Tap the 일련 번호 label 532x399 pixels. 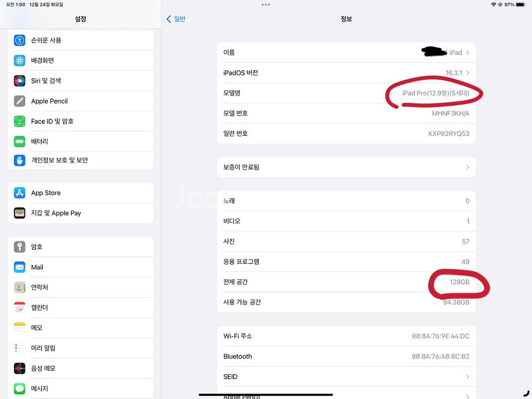(236, 134)
